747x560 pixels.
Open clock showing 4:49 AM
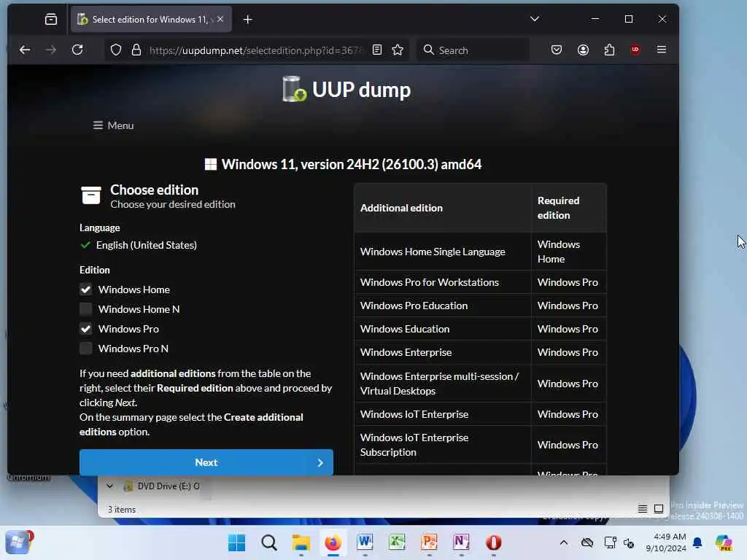point(665,542)
